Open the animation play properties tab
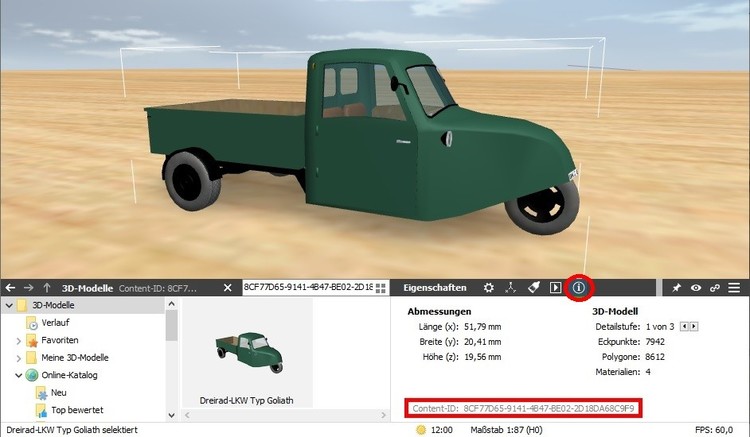 click(x=555, y=287)
